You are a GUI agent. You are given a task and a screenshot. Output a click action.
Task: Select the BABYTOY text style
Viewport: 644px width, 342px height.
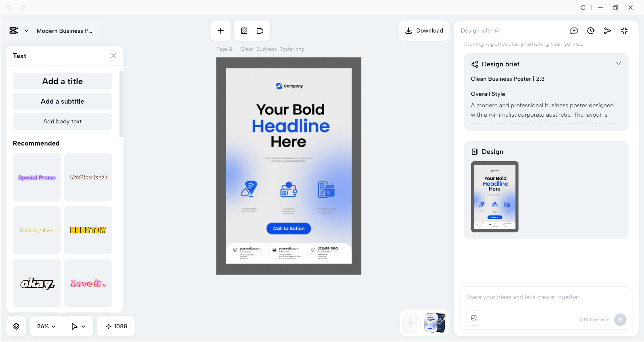coord(88,230)
